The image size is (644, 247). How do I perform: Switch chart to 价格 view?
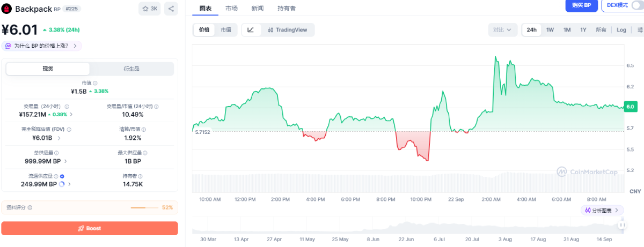(x=204, y=30)
